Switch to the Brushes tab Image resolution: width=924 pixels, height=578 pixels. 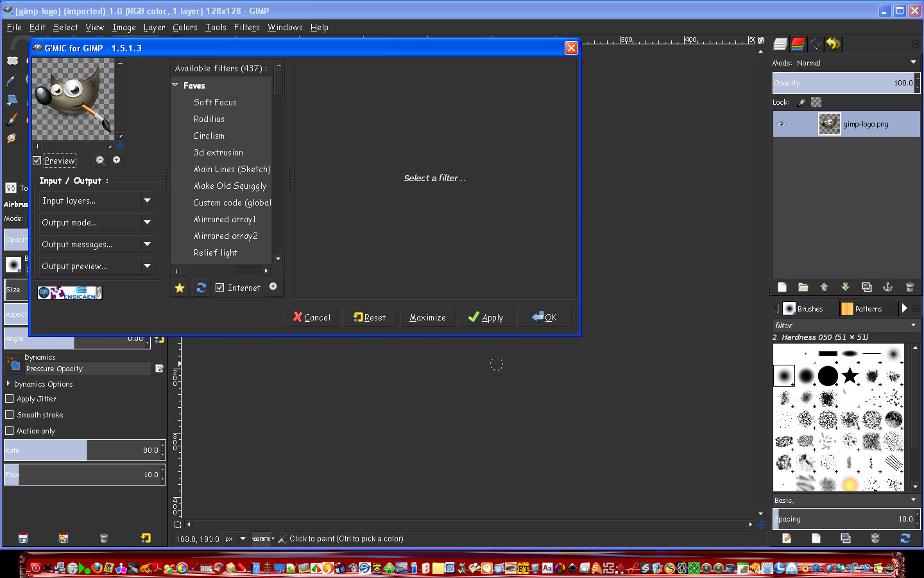pyautogui.click(x=803, y=309)
